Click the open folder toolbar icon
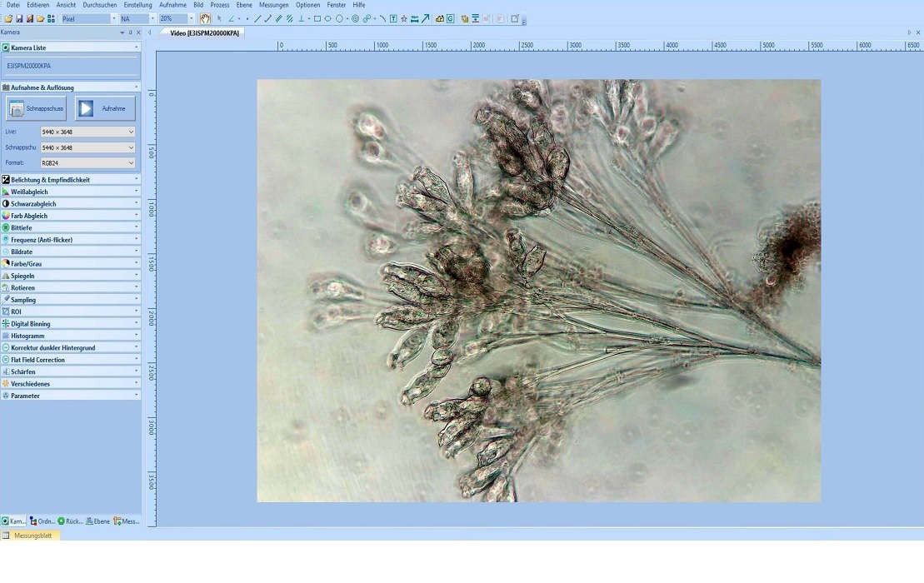The image size is (924, 583). coord(8,18)
